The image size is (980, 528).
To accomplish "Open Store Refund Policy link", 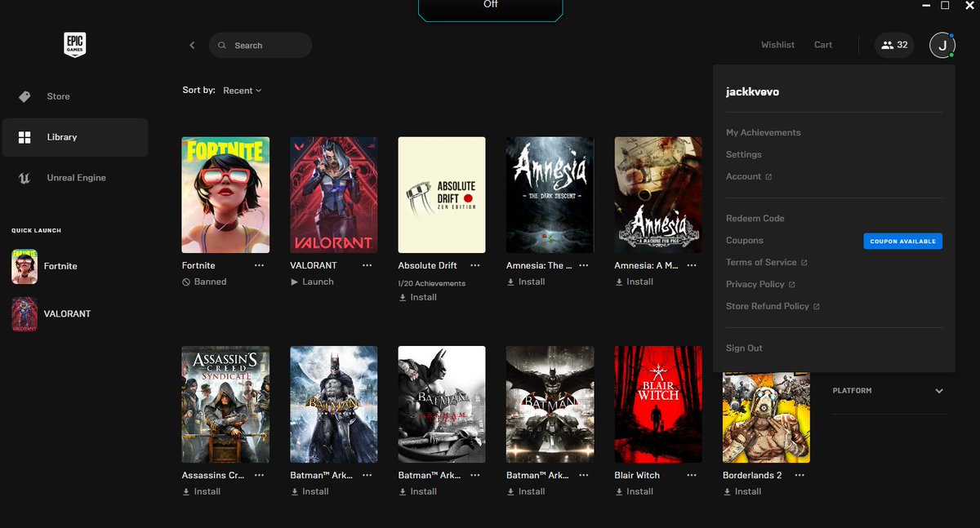I will (773, 307).
